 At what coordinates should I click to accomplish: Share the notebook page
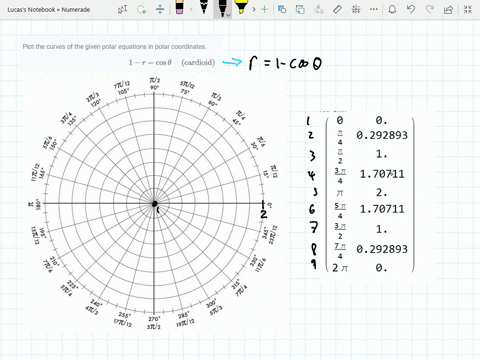[448, 9]
